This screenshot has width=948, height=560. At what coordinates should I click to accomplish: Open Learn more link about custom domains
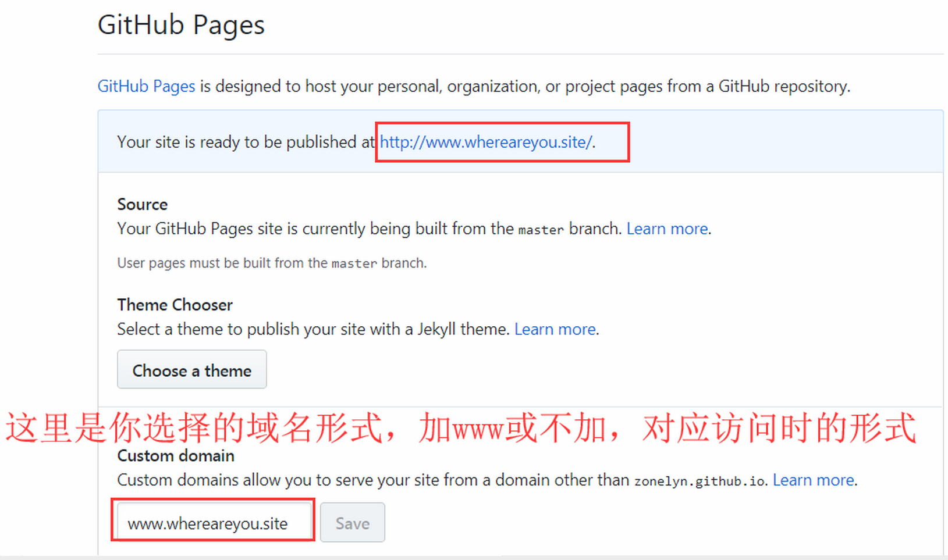click(x=813, y=480)
